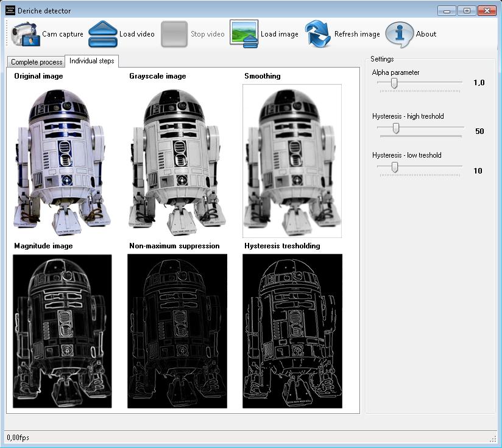Image resolution: width=502 pixels, height=448 pixels.
Task: Click the Grayscale image heading
Action: [x=158, y=76]
